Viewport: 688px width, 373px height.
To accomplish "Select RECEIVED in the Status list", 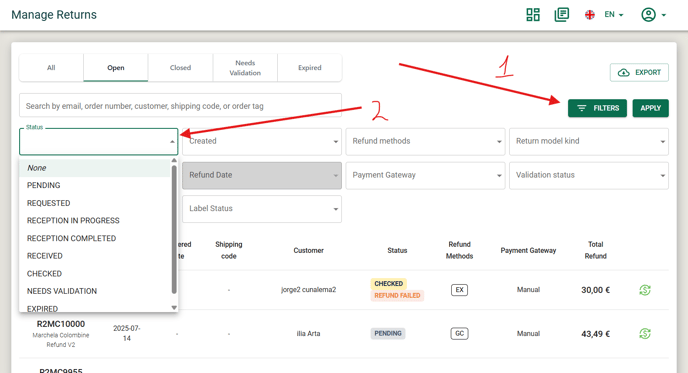I will tap(95, 256).
